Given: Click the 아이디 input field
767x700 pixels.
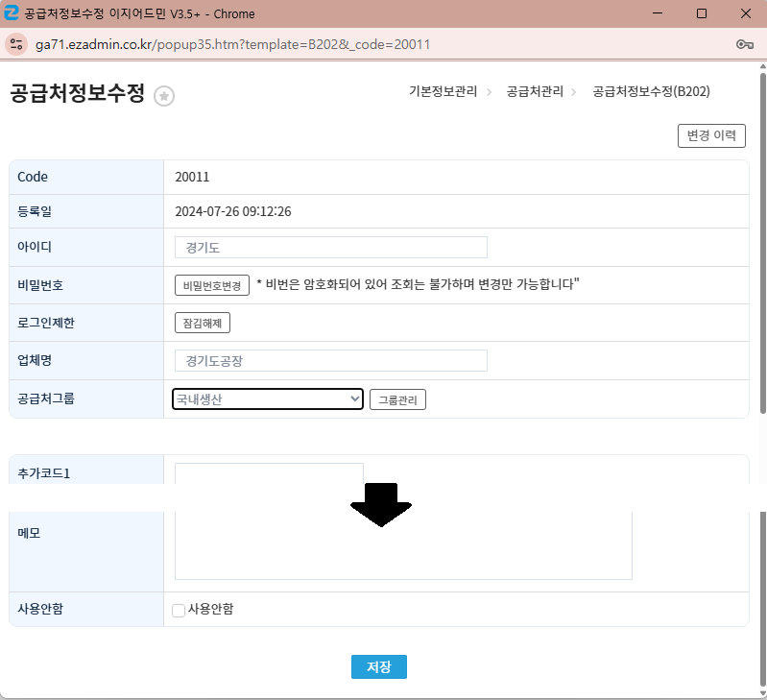Looking at the screenshot, I should coord(330,248).
